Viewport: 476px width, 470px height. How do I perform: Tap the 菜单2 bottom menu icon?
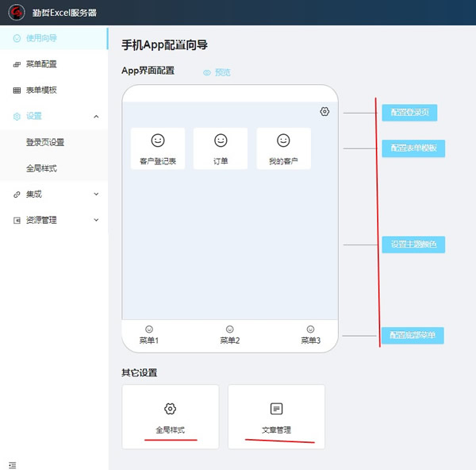point(230,329)
